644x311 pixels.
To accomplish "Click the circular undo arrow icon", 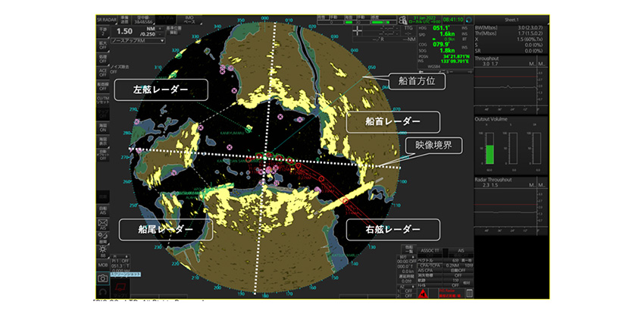I will point(102,291).
